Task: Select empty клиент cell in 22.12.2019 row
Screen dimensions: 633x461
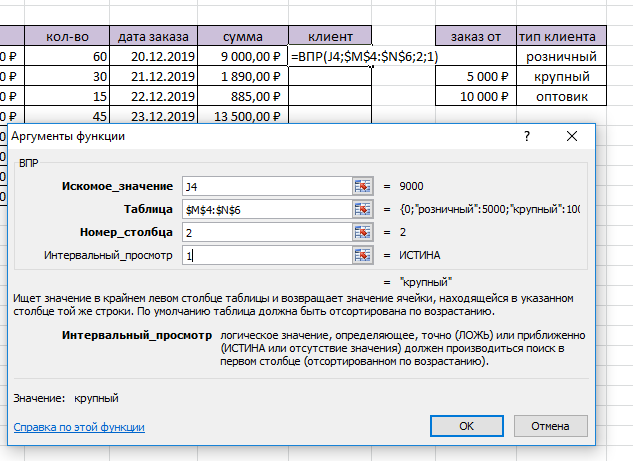Action: (x=330, y=96)
